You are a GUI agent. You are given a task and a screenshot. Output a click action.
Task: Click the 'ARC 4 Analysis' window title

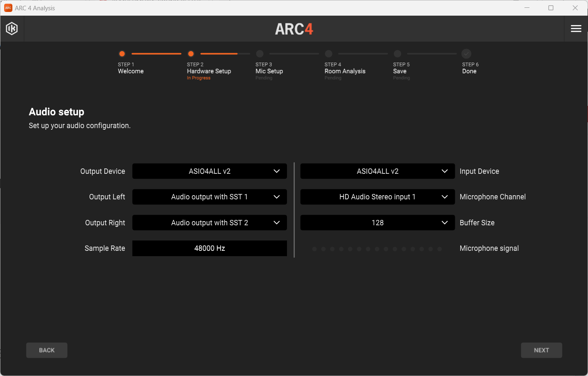coord(35,8)
